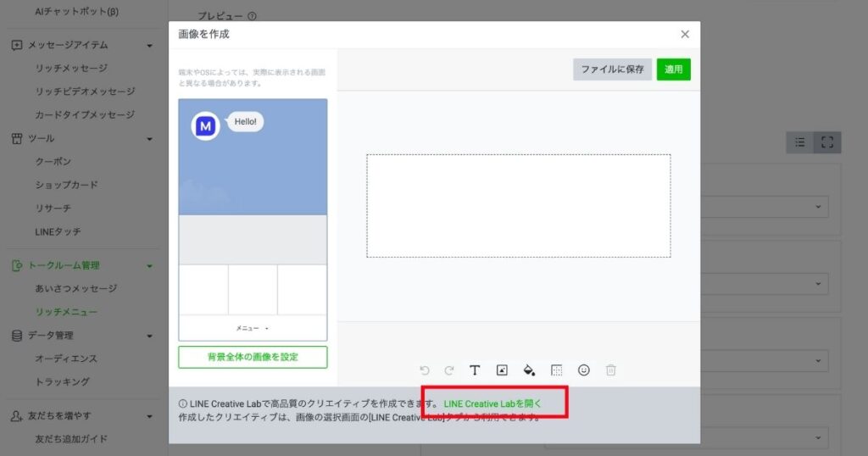Close the 画像を作成 dialog

[x=685, y=34]
